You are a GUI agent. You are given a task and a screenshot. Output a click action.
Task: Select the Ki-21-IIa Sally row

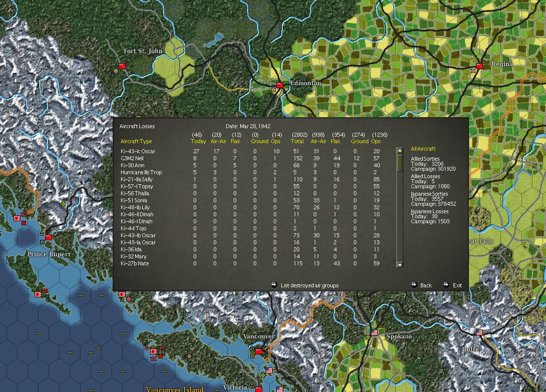[250, 179]
